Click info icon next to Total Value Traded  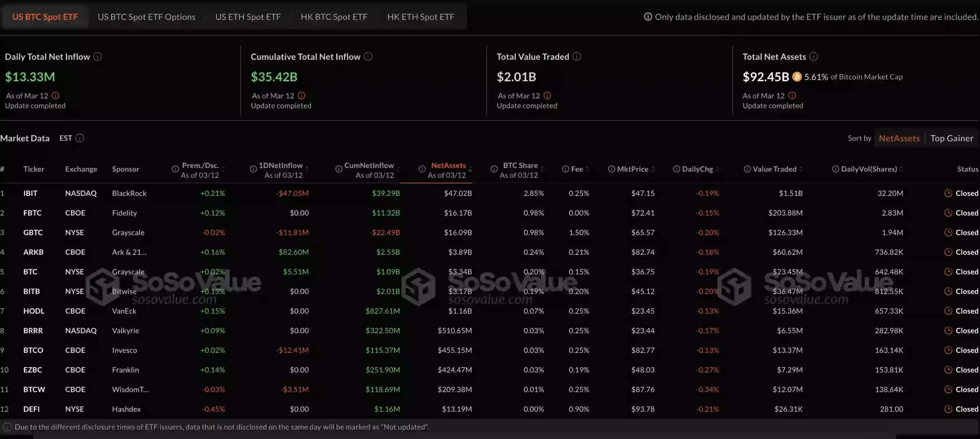click(577, 57)
